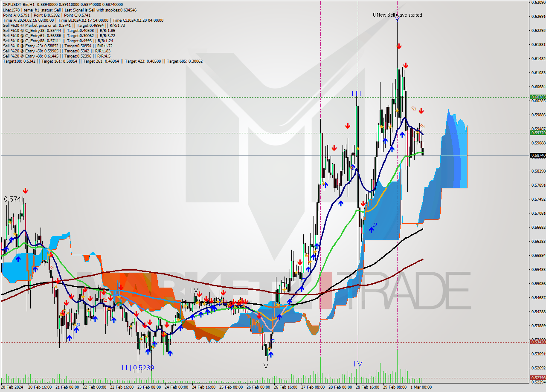
Task: Click the '22 Feb 16:00' time axis label
Action: [122, 387]
